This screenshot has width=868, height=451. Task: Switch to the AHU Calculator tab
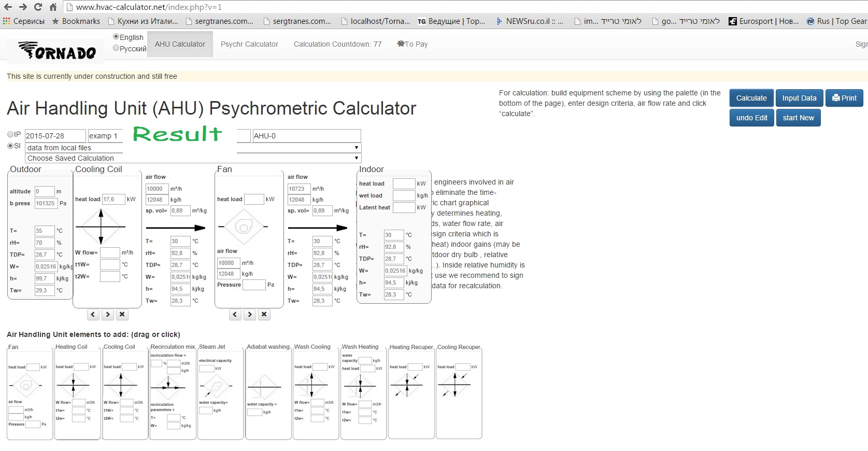click(x=180, y=44)
